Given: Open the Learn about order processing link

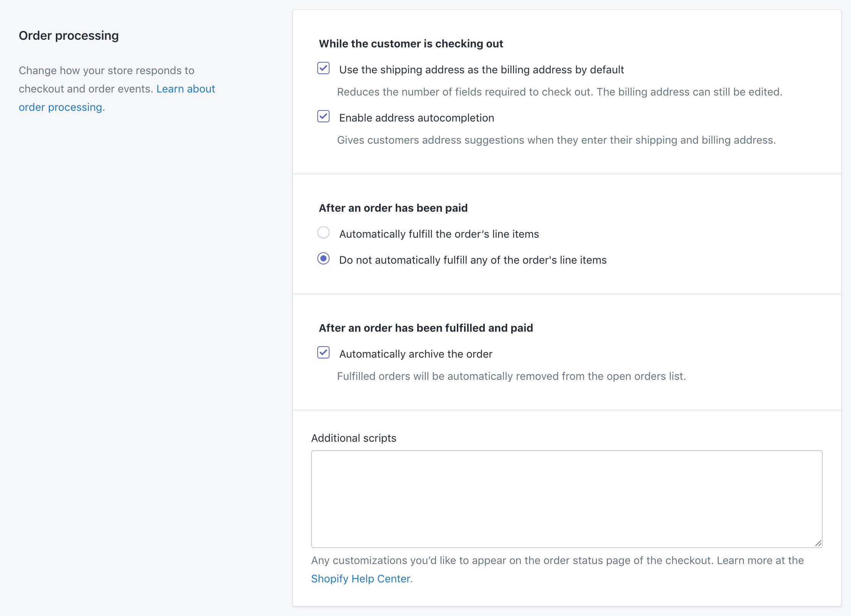Looking at the screenshot, I should pos(117,98).
